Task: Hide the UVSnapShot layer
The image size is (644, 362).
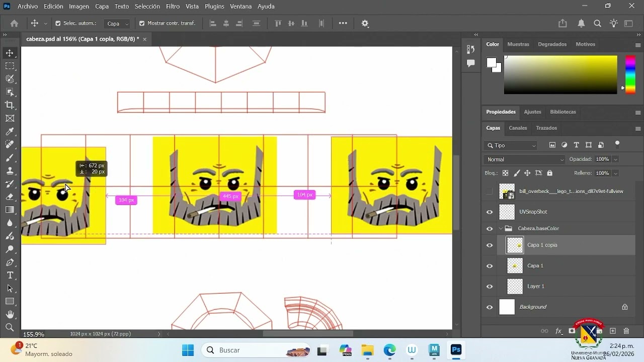Action: (x=490, y=212)
